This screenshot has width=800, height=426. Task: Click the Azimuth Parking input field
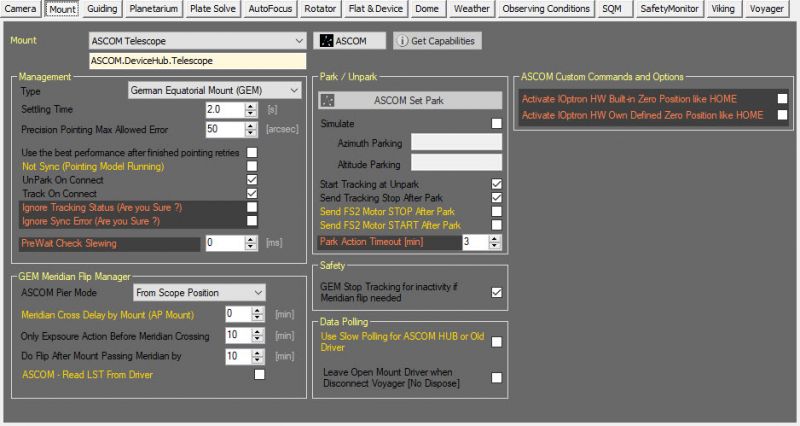tap(456, 143)
